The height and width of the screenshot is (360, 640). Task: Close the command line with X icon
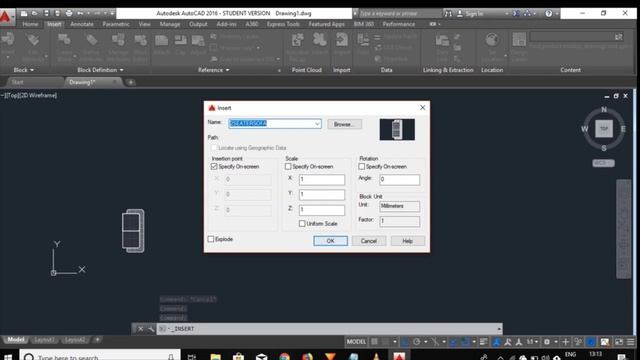pyautogui.click(x=140, y=329)
